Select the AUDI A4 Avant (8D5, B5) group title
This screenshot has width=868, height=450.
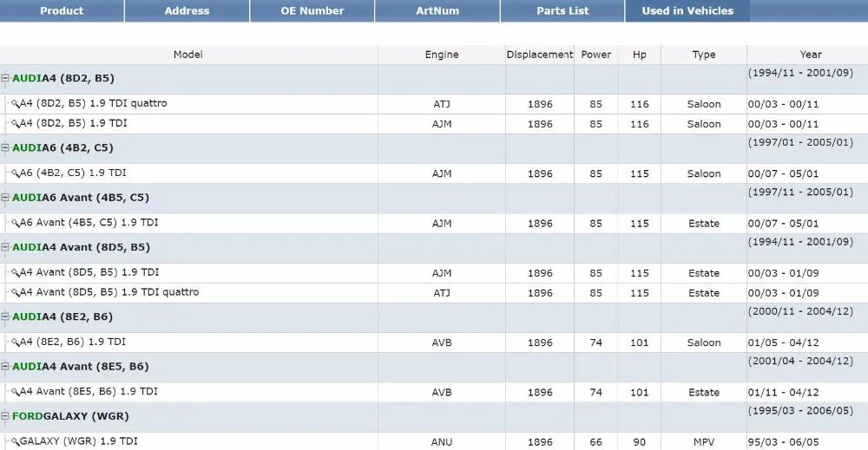pyautogui.click(x=82, y=248)
